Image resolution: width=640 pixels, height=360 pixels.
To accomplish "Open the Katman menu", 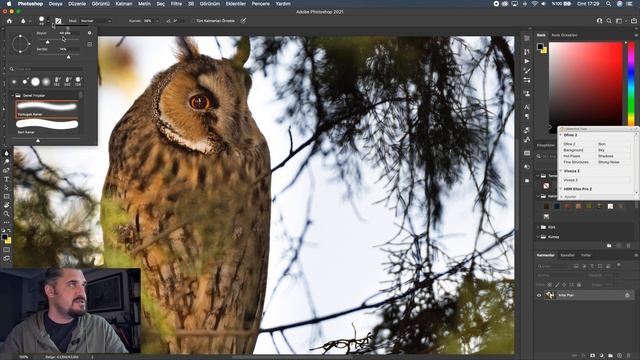I will coord(124,4).
